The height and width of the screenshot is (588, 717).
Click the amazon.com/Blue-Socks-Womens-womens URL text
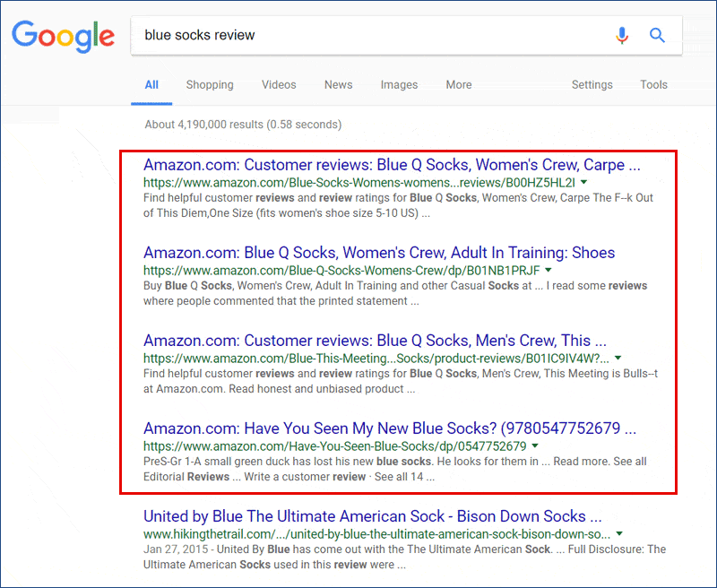[x=359, y=183]
